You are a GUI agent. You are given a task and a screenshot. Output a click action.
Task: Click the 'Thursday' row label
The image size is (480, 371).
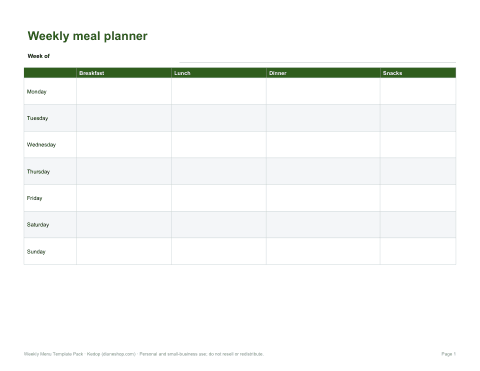point(38,172)
